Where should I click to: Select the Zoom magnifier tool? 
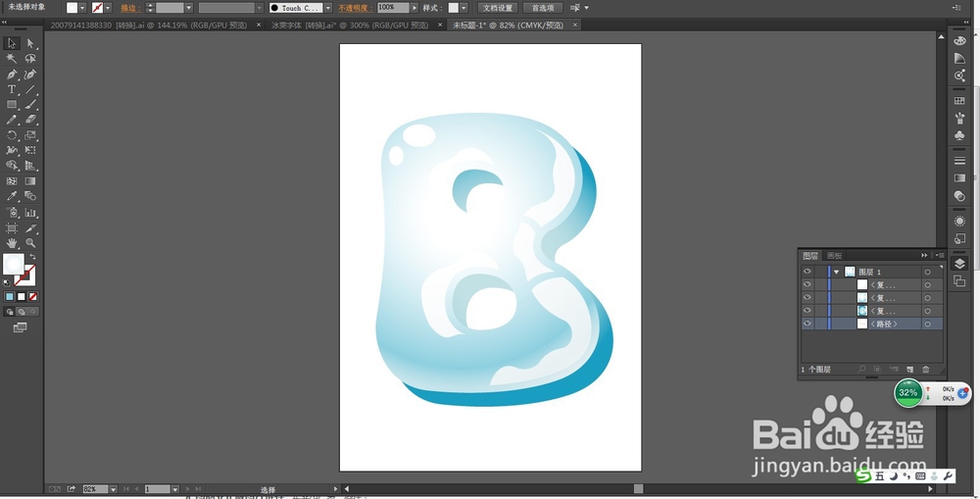30,243
